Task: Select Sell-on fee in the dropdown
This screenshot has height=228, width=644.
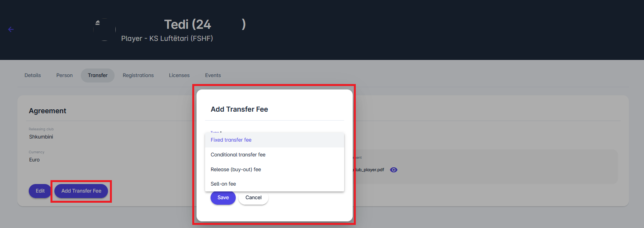Action: click(223, 184)
